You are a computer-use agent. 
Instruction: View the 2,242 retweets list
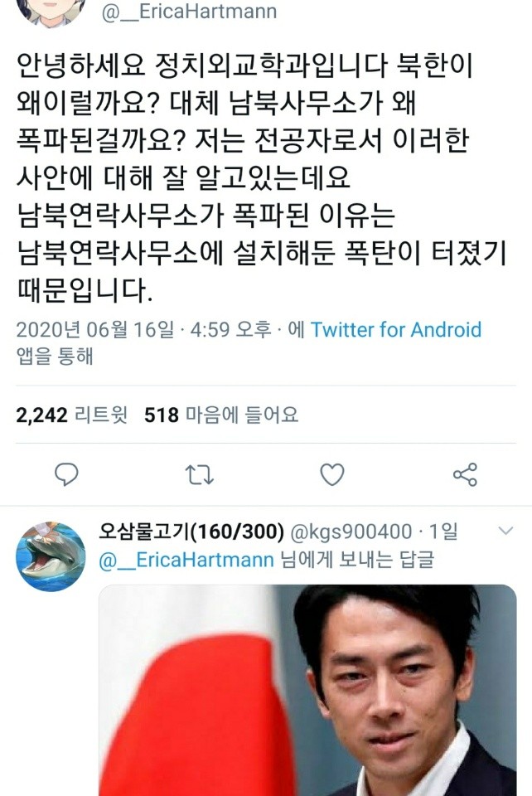[71, 415]
